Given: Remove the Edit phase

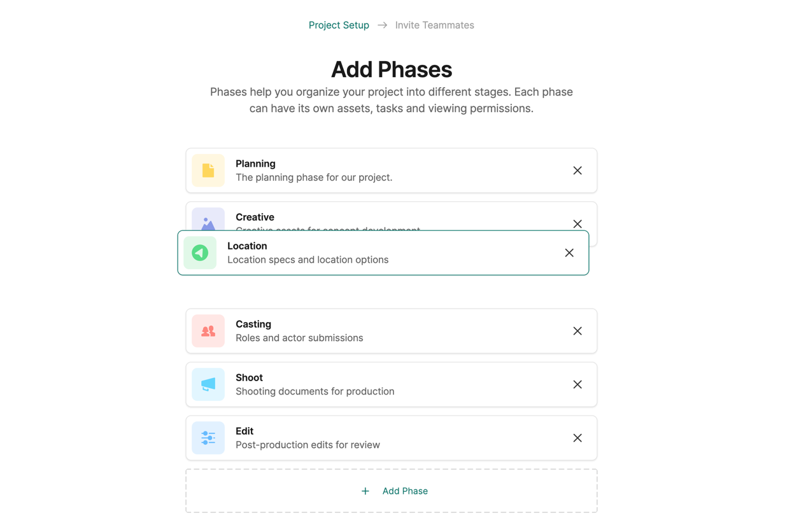Looking at the screenshot, I should pyautogui.click(x=577, y=438).
